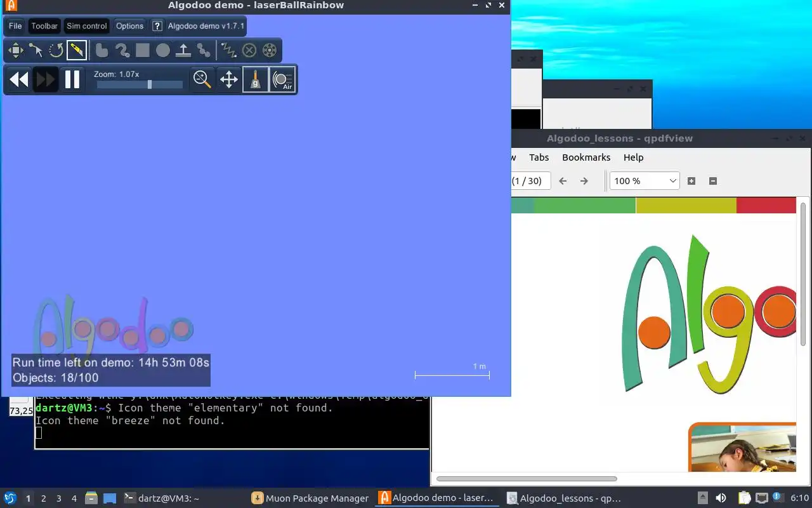Click the Objects: 18/100 counter
The height and width of the screenshot is (508, 812).
pyautogui.click(x=56, y=378)
